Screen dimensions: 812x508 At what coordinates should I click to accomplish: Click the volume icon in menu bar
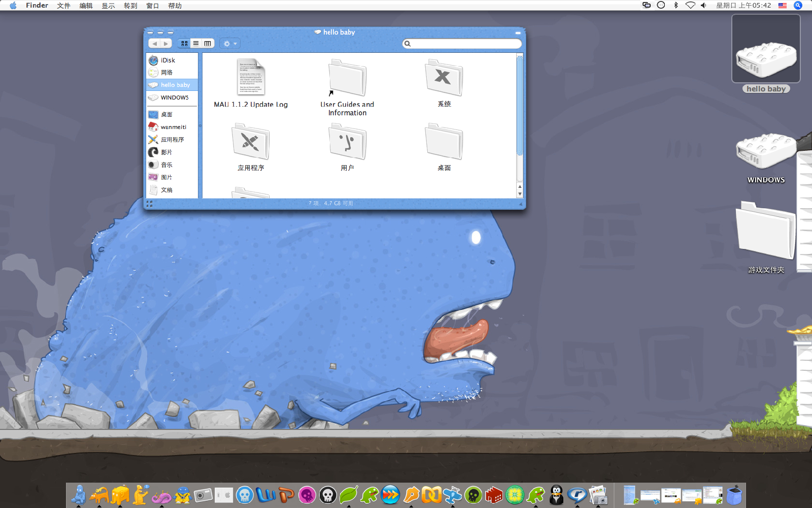pyautogui.click(x=703, y=5)
